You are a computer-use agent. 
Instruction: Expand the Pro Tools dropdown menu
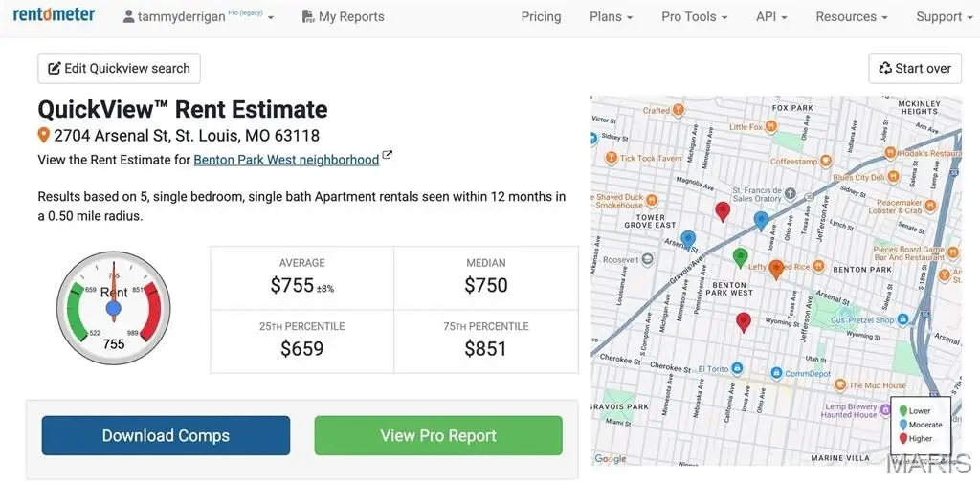click(694, 17)
